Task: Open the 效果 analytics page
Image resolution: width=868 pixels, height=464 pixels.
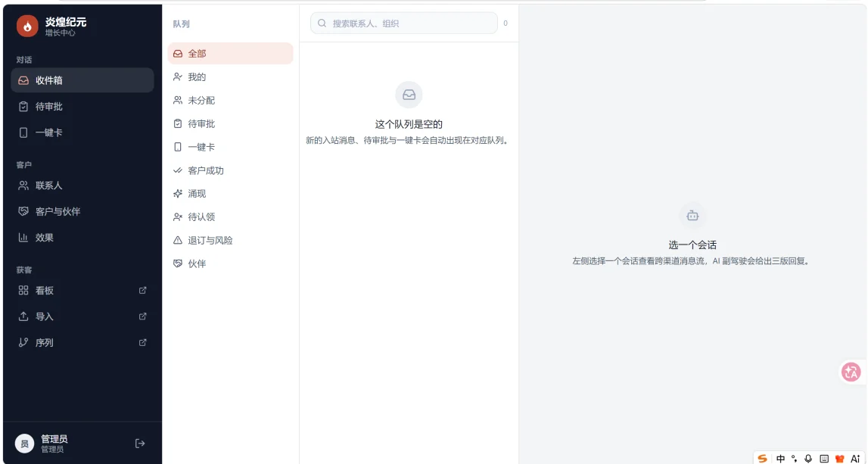Action: (82, 238)
